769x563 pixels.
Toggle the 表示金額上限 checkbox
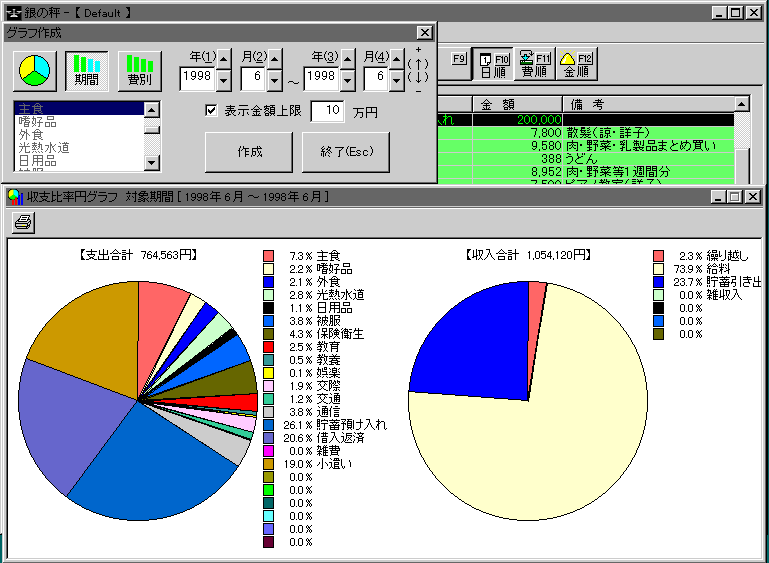click(x=211, y=110)
